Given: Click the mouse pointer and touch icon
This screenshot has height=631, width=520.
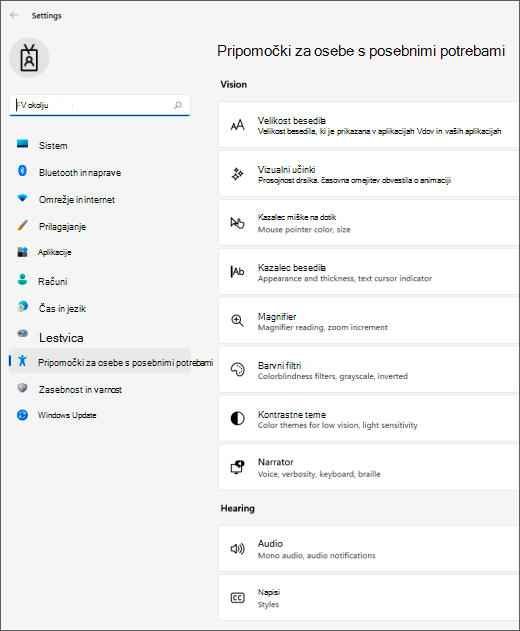Looking at the screenshot, I should coord(237,223).
